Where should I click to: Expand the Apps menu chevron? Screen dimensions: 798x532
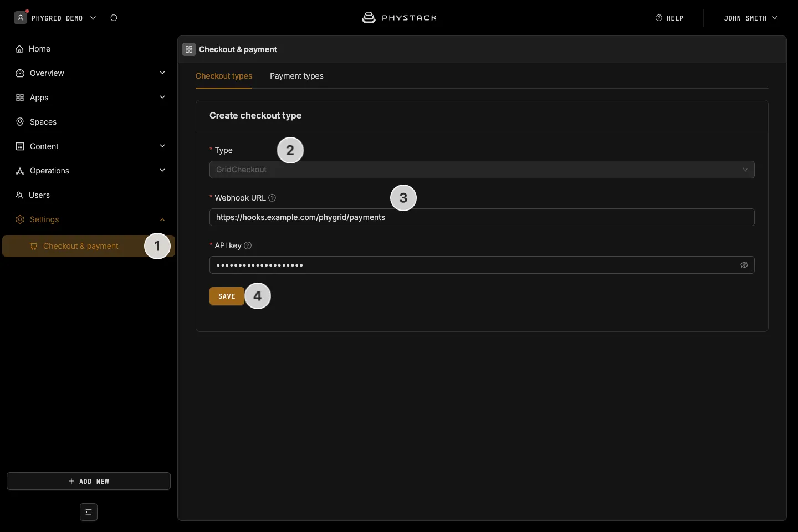click(162, 97)
